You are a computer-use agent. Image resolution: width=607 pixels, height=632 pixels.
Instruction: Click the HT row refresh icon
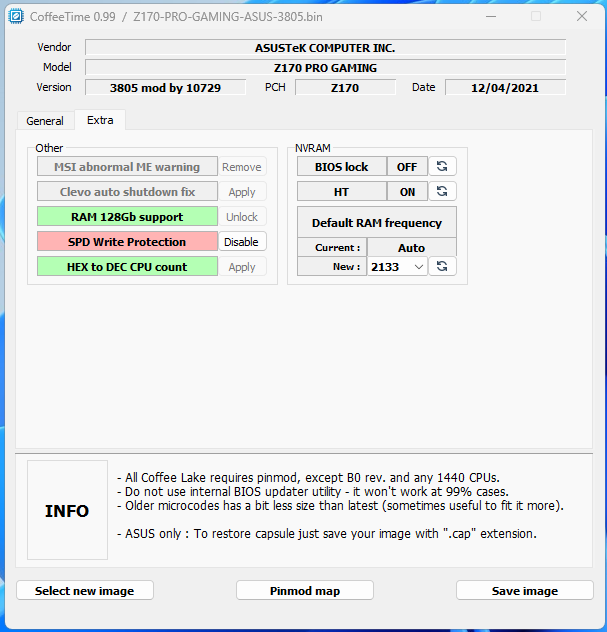coord(442,191)
